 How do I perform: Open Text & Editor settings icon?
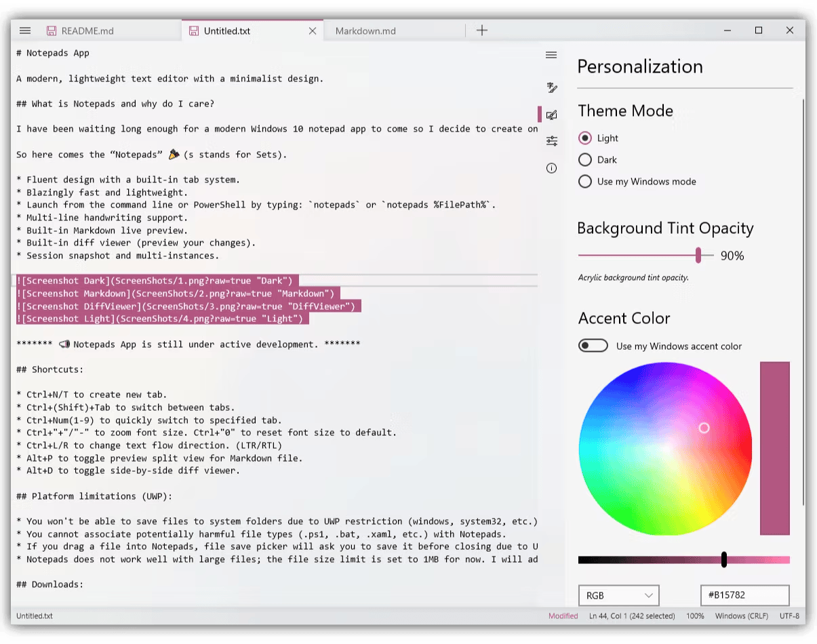pos(551,87)
